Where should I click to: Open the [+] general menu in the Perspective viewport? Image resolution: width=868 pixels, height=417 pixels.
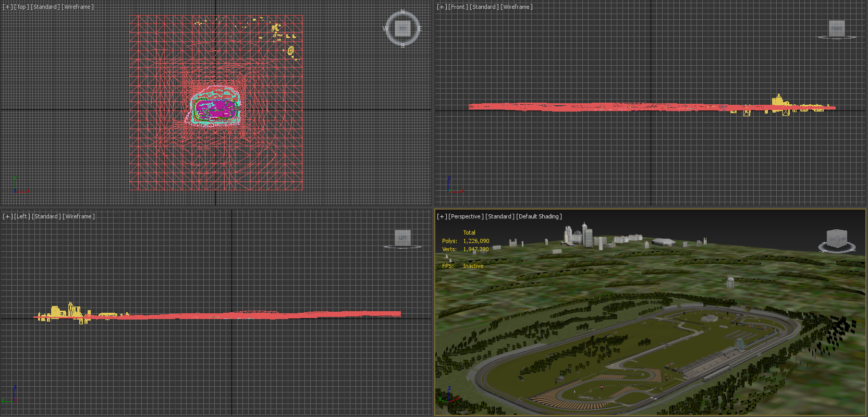442,216
